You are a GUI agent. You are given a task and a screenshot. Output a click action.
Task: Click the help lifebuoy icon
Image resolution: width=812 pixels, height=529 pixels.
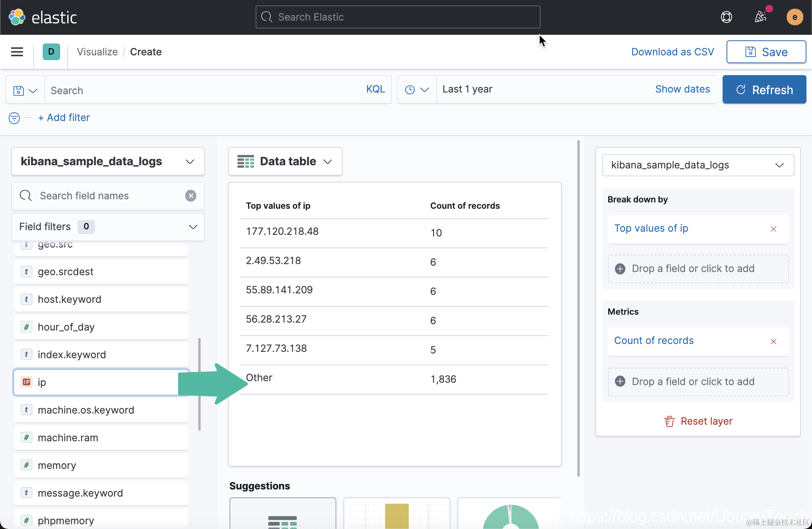[726, 17]
